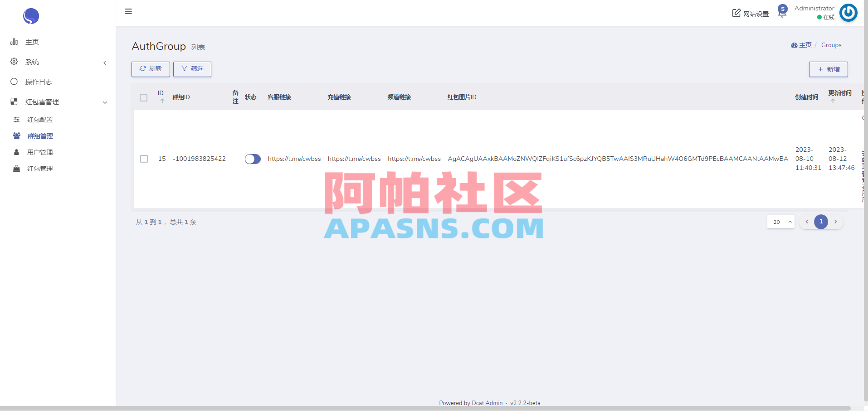This screenshot has width=868, height=411.
Task: Open 红包配置 menu item
Action: coord(40,120)
